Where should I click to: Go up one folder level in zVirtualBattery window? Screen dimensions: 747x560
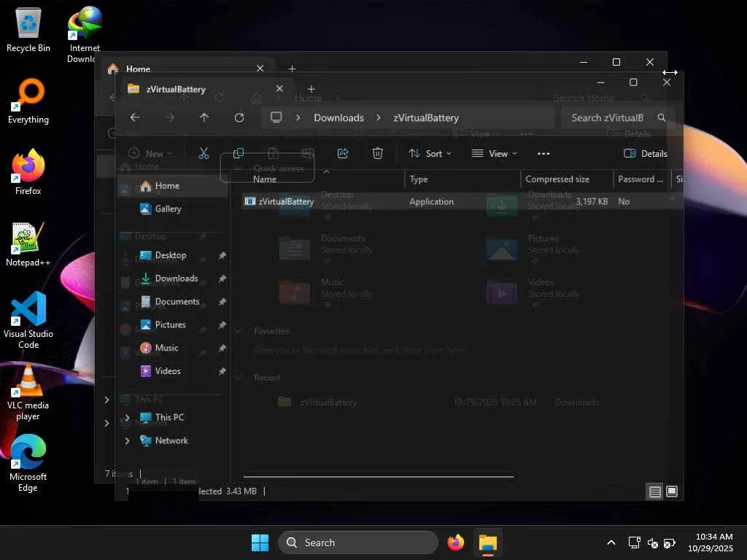(x=204, y=117)
